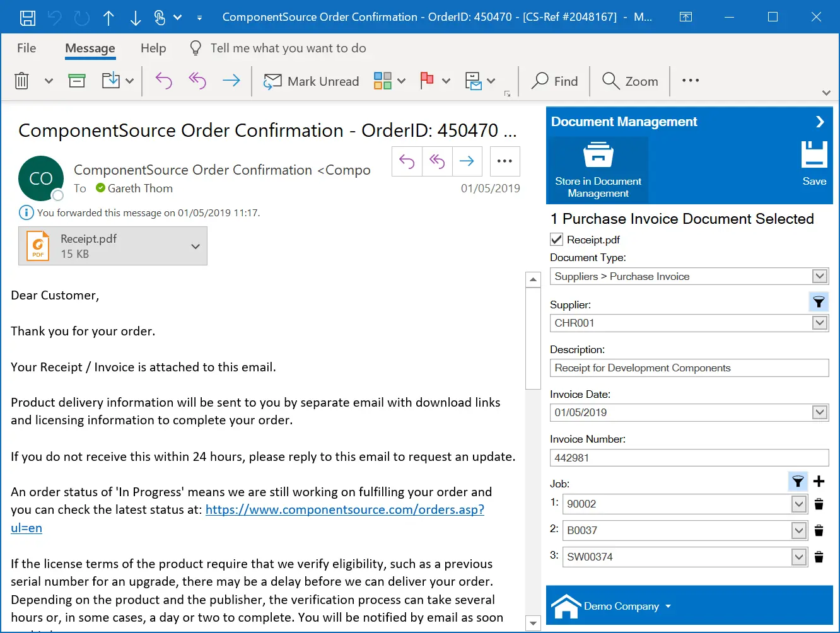
Task: Open the Invoice Date picker dropdown
Action: pos(819,412)
